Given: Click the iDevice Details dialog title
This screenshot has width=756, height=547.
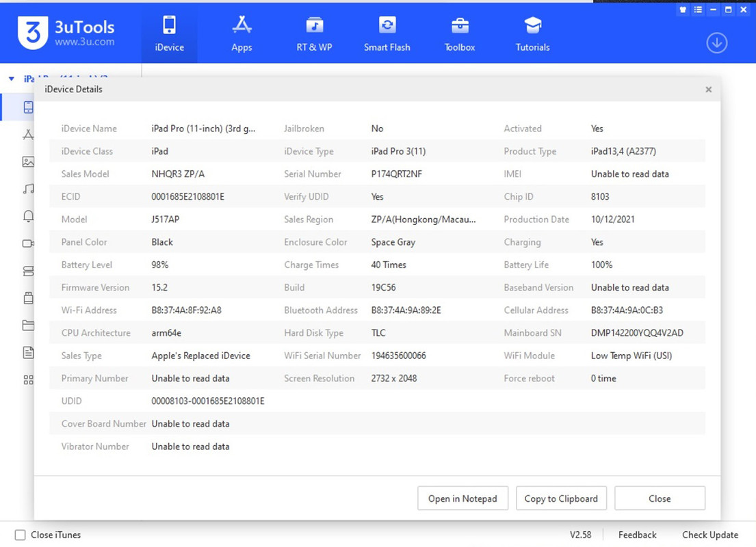Looking at the screenshot, I should [73, 89].
